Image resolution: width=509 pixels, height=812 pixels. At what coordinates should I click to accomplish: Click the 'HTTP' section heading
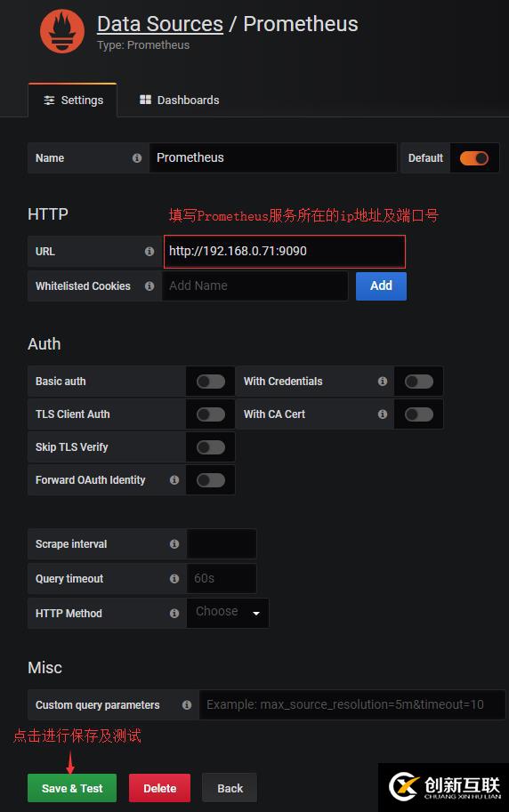click(x=48, y=213)
